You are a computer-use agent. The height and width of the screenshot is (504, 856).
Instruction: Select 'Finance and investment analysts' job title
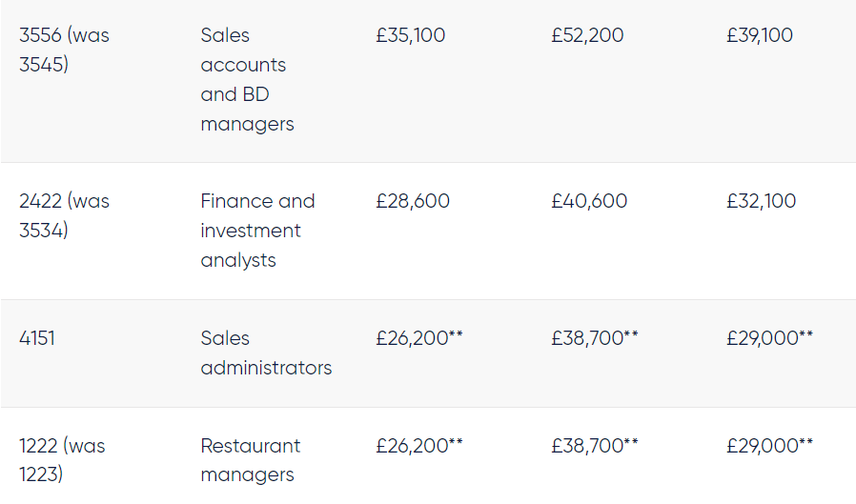pos(256,231)
